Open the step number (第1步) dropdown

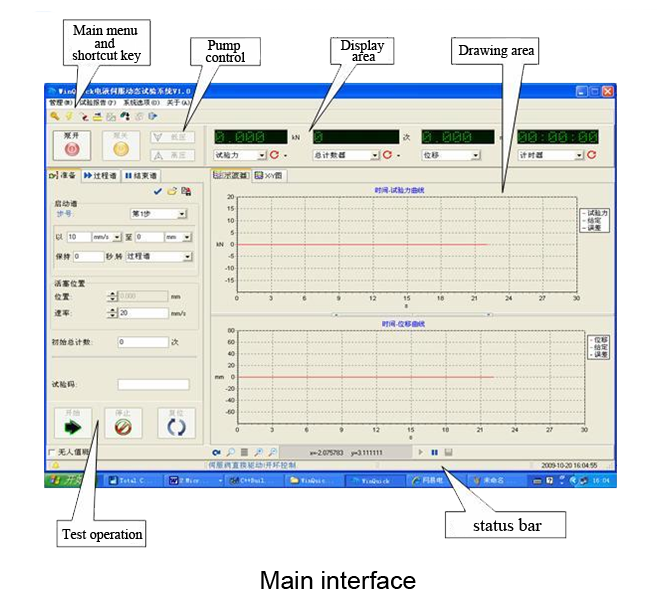[182, 214]
